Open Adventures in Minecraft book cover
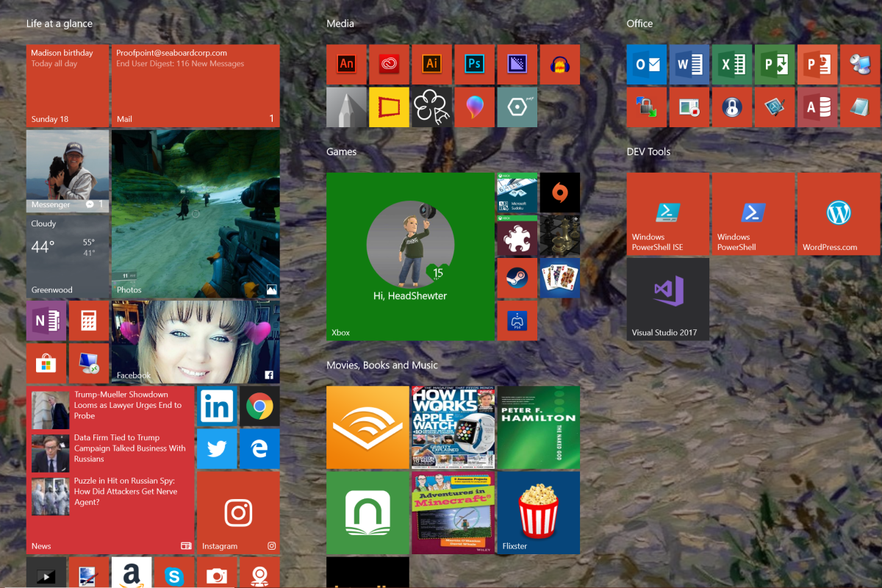 click(x=453, y=512)
